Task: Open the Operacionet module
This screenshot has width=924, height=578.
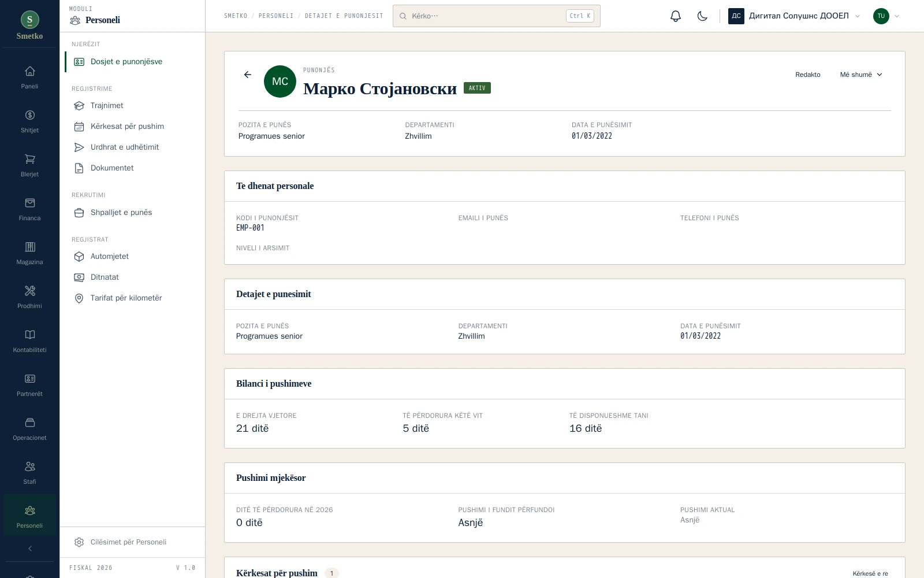Action: point(29,429)
